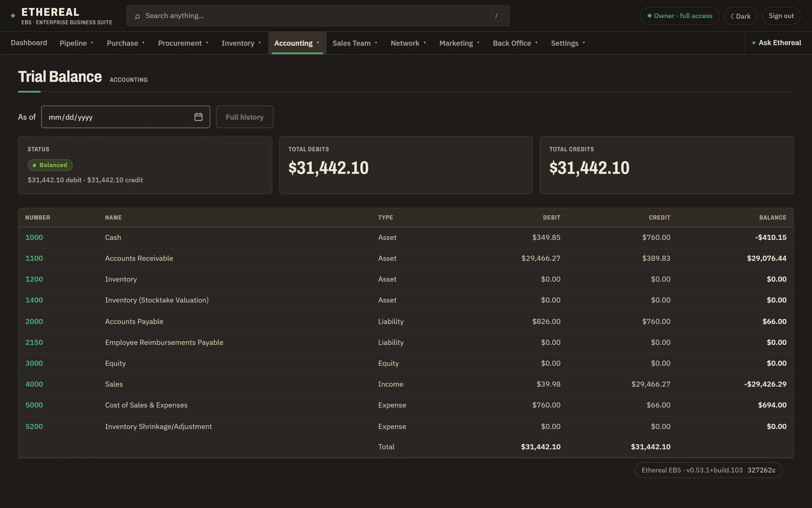Click the Owner full access badge
Screen dimensions: 812x508
point(679,16)
